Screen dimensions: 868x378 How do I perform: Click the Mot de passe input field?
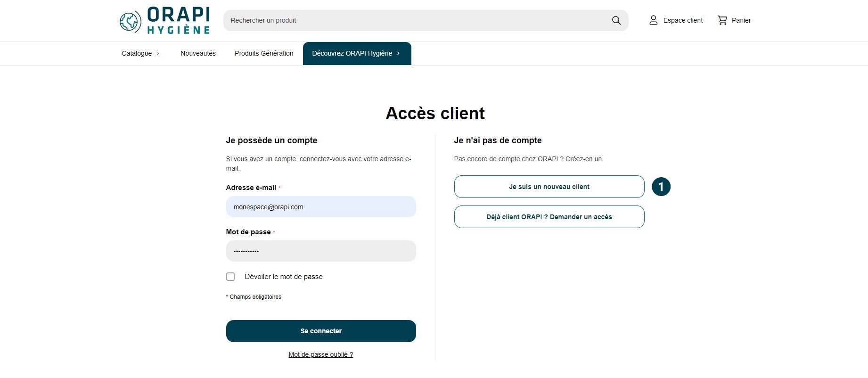(x=321, y=251)
